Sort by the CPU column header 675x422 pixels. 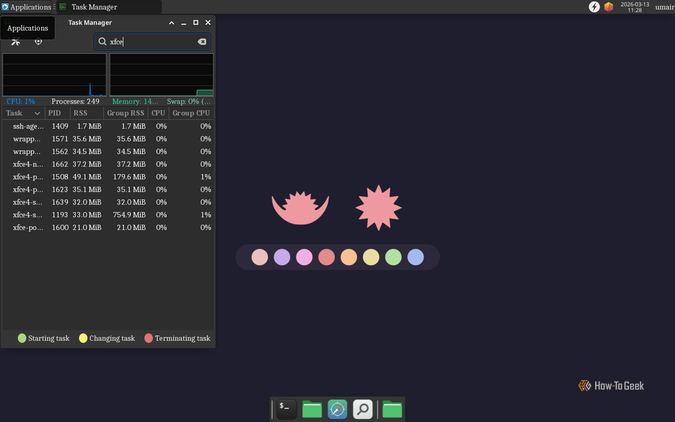(x=158, y=113)
